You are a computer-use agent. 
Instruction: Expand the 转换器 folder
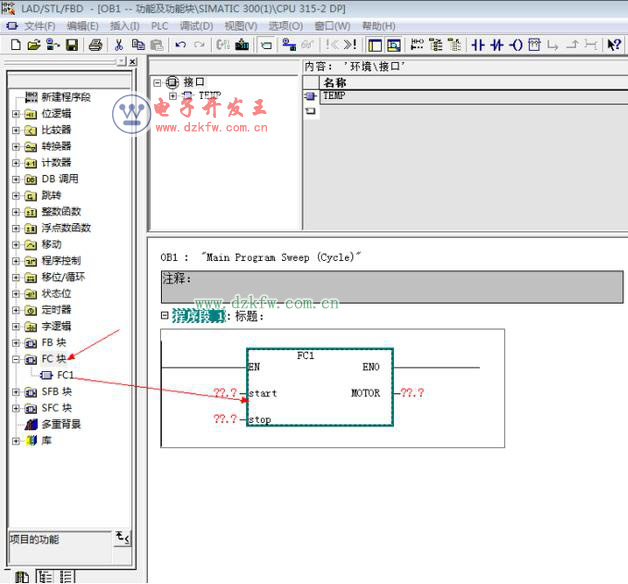coord(16,147)
